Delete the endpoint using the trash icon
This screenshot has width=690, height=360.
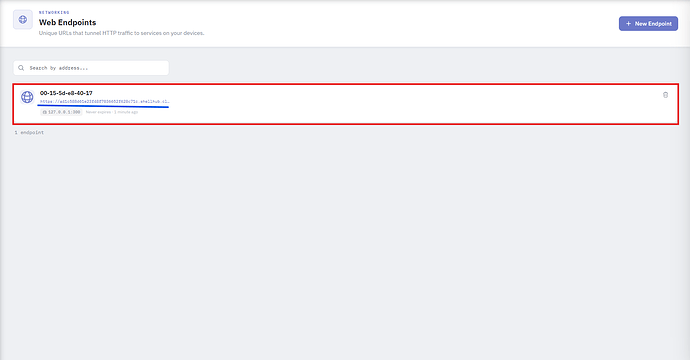[x=665, y=95]
